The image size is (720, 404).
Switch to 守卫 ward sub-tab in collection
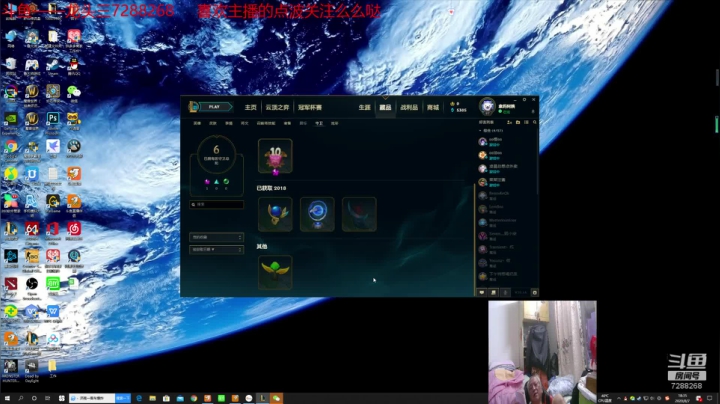click(319, 123)
